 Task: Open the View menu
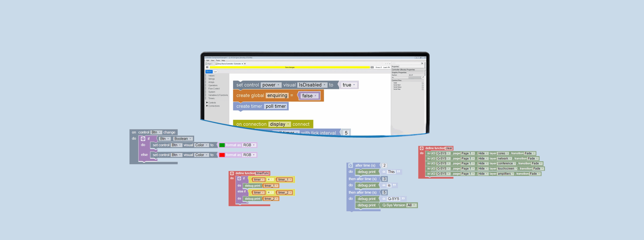tap(213, 60)
